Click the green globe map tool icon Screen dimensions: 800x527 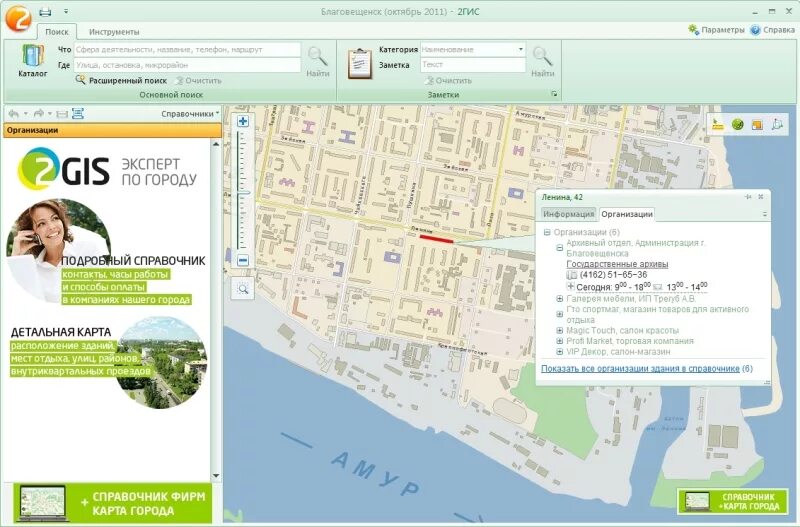pyautogui.click(x=737, y=124)
